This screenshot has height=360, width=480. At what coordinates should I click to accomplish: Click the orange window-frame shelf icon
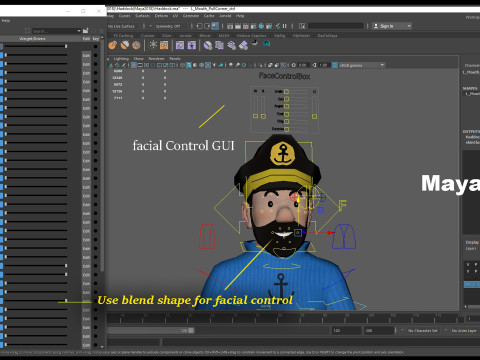tap(164, 45)
